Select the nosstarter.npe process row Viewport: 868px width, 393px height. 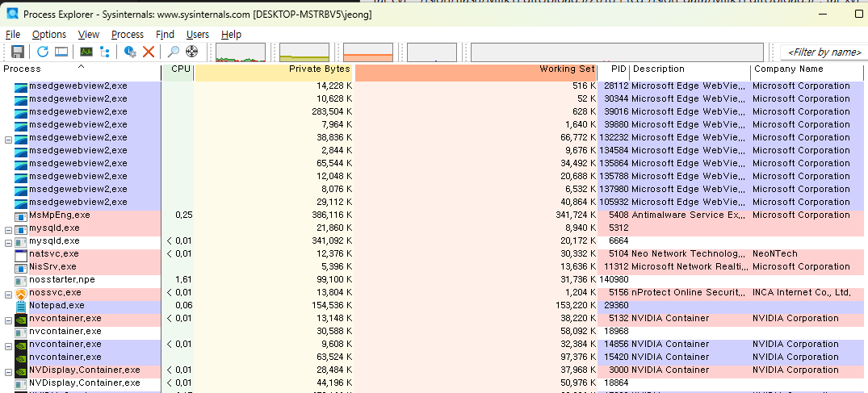[432, 279]
